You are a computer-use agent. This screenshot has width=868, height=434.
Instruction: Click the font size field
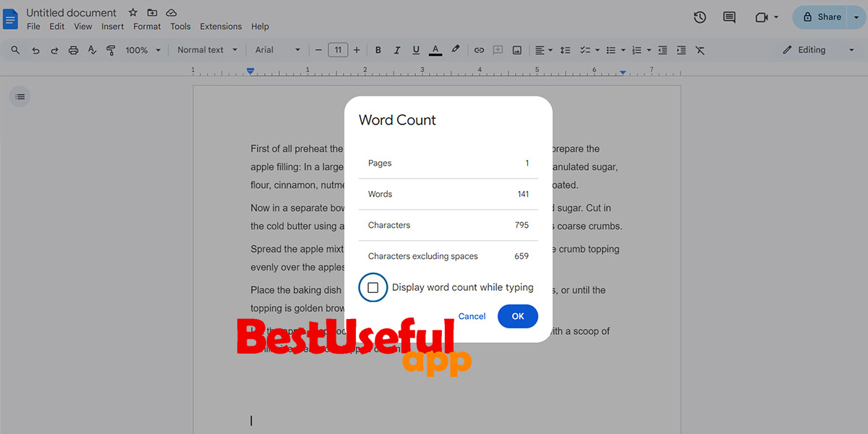pos(338,50)
